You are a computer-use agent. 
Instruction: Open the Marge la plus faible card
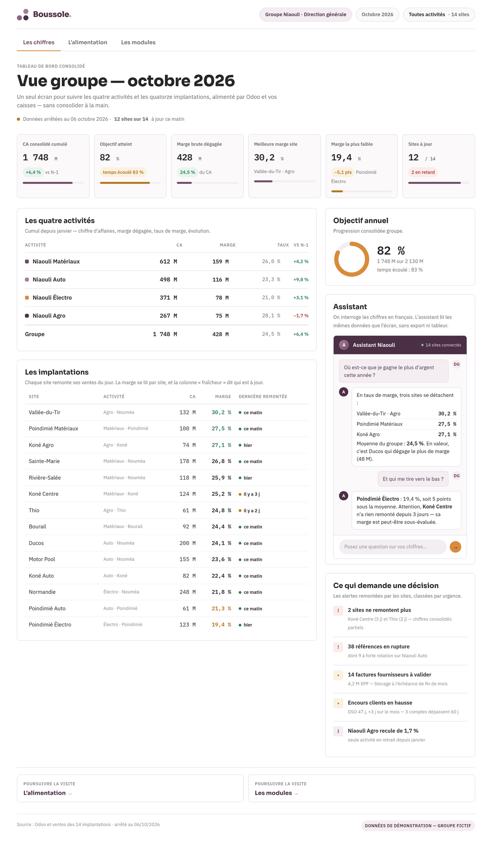click(361, 166)
